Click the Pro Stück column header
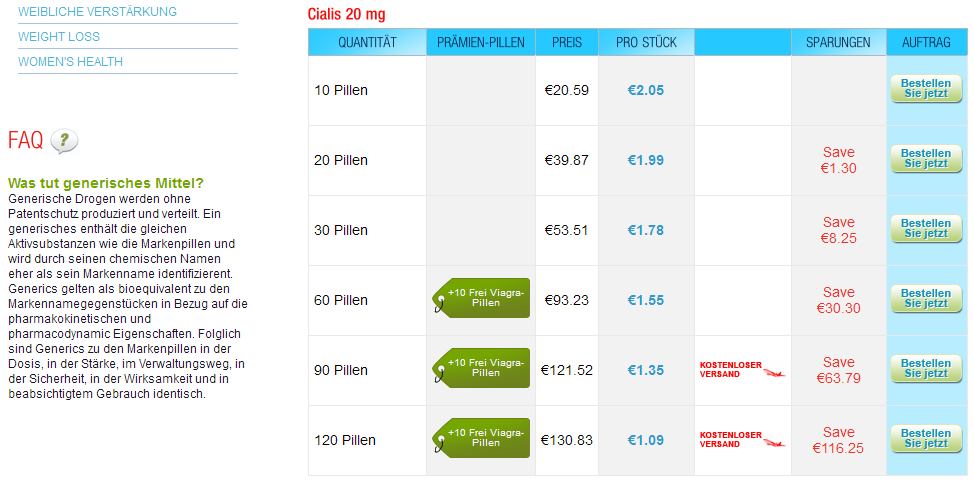974x481 pixels. tap(646, 42)
